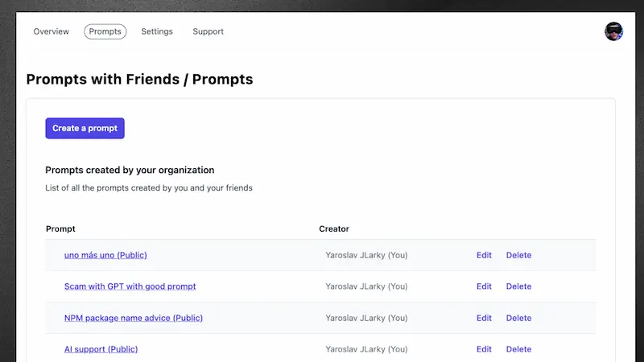This screenshot has height=362, width=644.
Task: Delete the uno más uno prompt
Action: coord(518,255)
